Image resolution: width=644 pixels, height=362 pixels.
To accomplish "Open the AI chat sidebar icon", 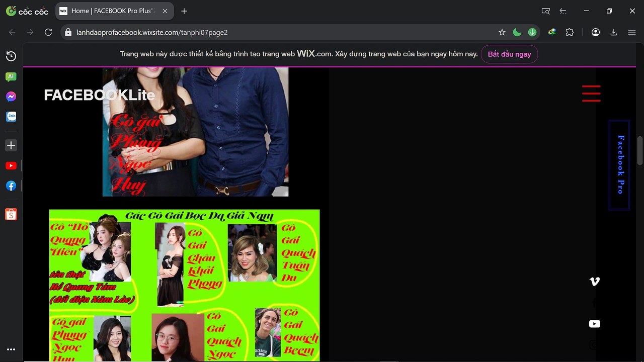I will [11, 76].
